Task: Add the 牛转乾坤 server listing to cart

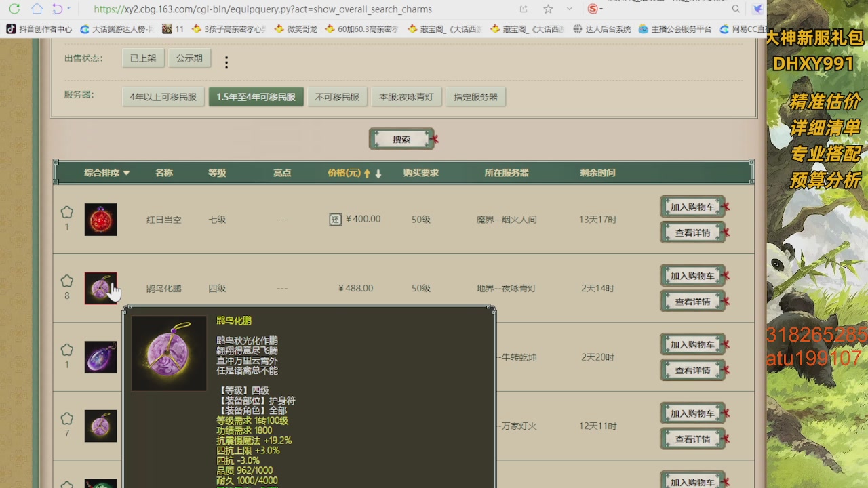Action: pos(692,344)
